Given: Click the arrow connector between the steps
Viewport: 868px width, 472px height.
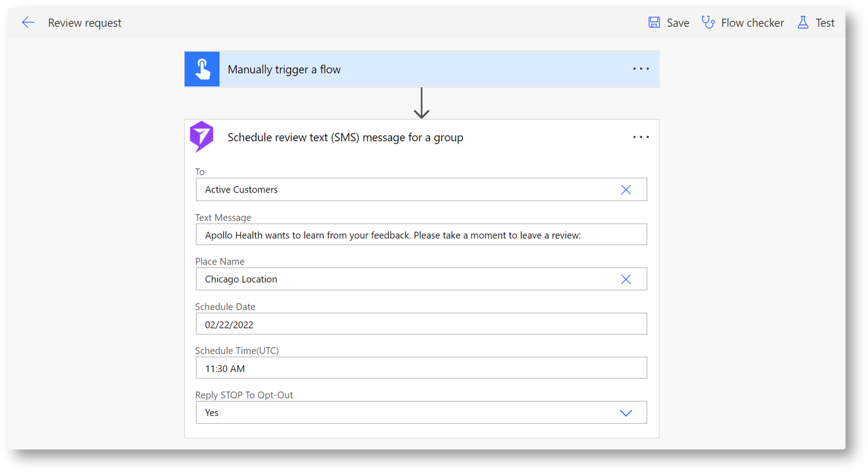Looking at the screenshot, I should click(422, 104).
